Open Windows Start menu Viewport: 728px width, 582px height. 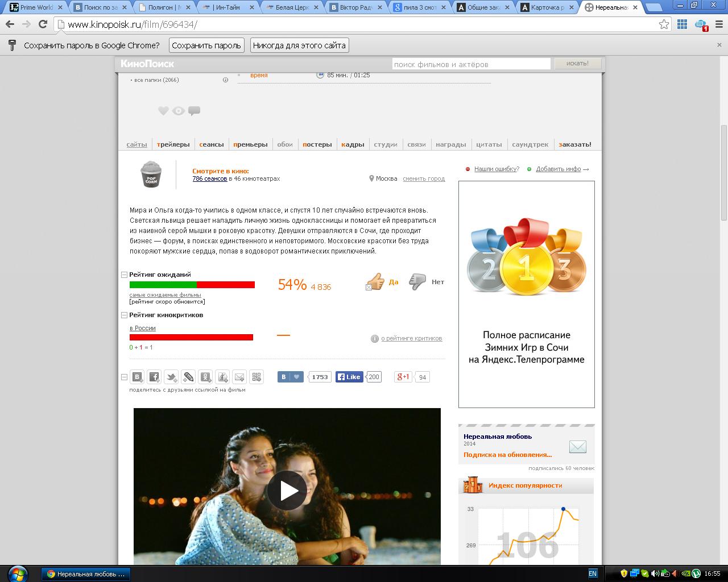pyautogui.click(x=17, y=573)
